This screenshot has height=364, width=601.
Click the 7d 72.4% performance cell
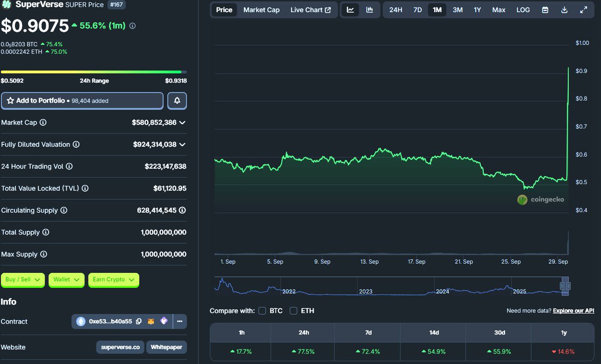(368, 351)
